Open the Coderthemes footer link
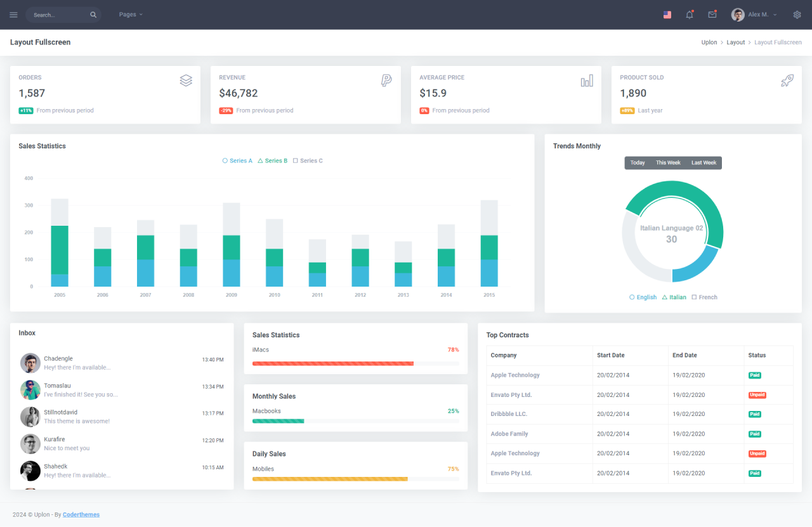The image size is (812, 527). (81, 515)
